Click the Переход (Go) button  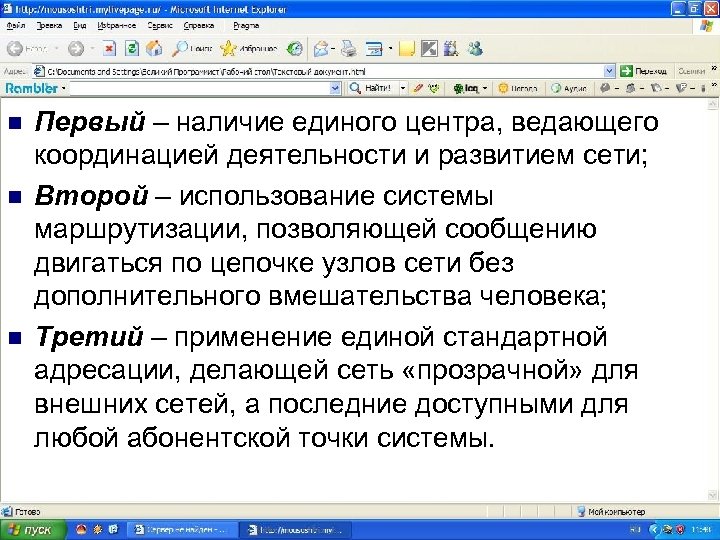[643, 71]
